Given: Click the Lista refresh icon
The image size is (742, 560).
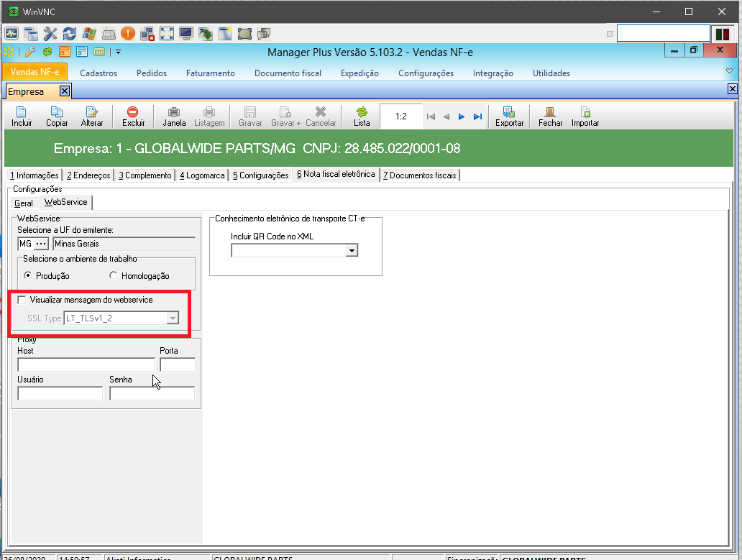Looking at the screenshot, I should [x=362, y=112].
